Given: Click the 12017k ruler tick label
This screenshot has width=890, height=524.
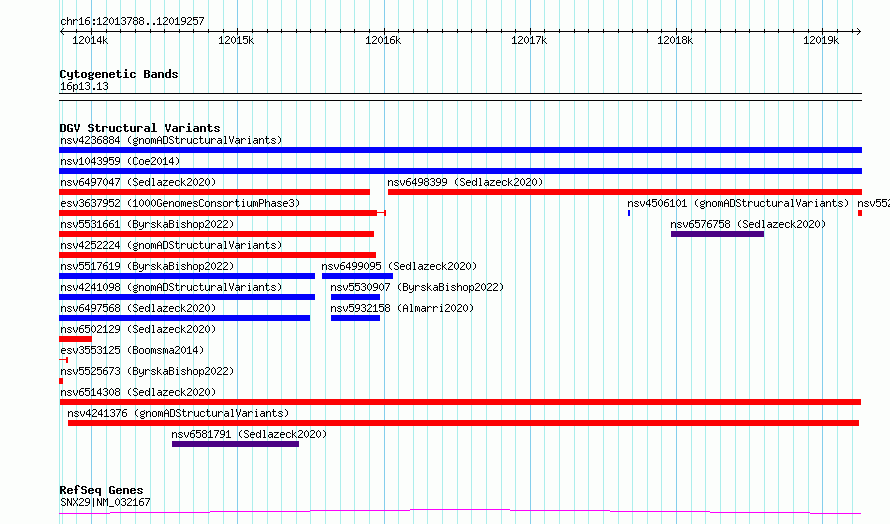Looking at the screenshot, I should click(x=529, y=40).
